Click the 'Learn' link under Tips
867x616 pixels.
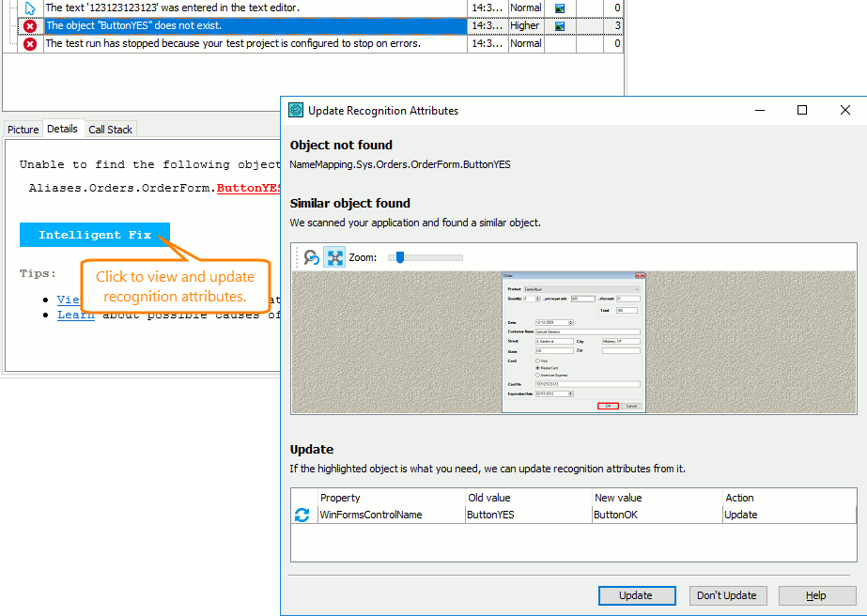click(76, 314)
